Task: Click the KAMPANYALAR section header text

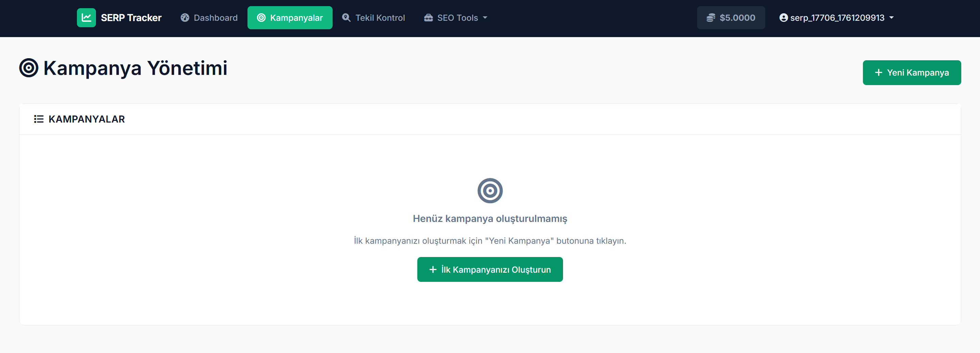Action: 86,119
